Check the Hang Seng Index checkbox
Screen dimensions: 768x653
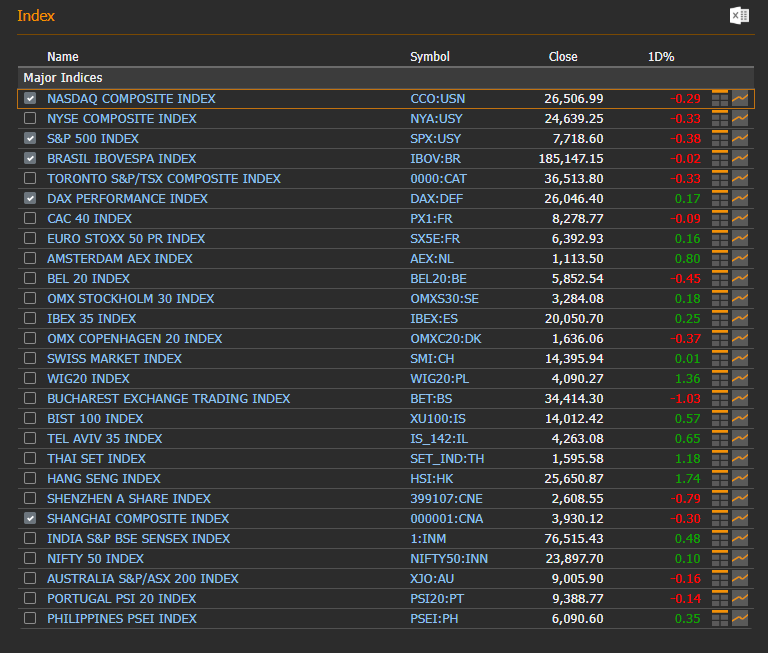point(30,478)
